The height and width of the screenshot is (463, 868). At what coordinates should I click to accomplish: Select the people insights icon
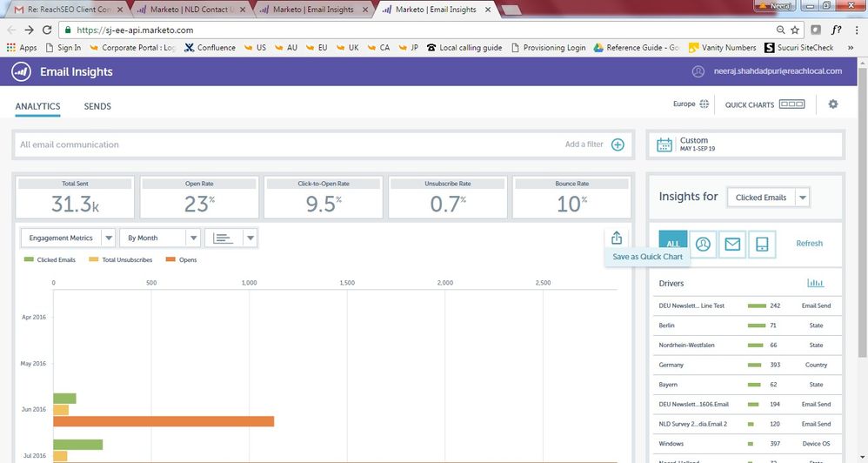(703, 245)
